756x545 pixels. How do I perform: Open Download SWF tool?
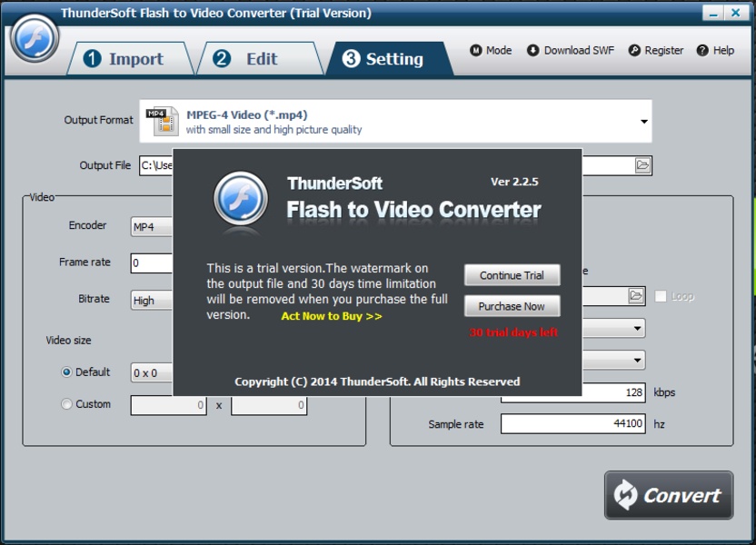click(x=532, y=50)
